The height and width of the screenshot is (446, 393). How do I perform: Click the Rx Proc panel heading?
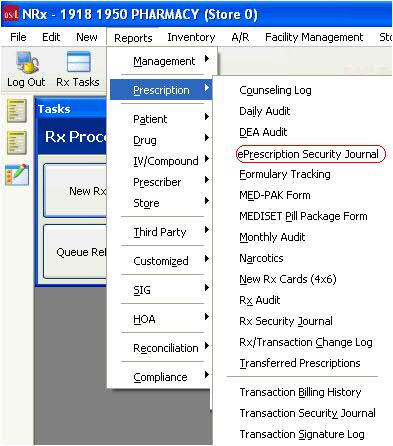coord(72,137)
